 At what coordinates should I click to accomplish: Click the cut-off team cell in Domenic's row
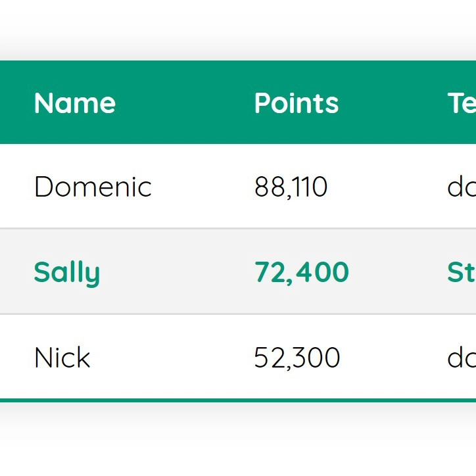click(x=462, y=187)
